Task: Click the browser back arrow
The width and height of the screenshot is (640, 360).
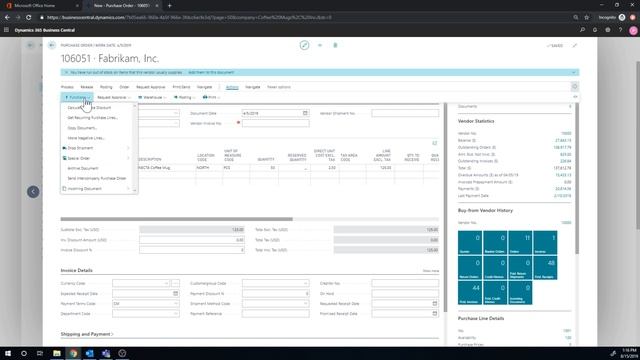Action: 7,17
